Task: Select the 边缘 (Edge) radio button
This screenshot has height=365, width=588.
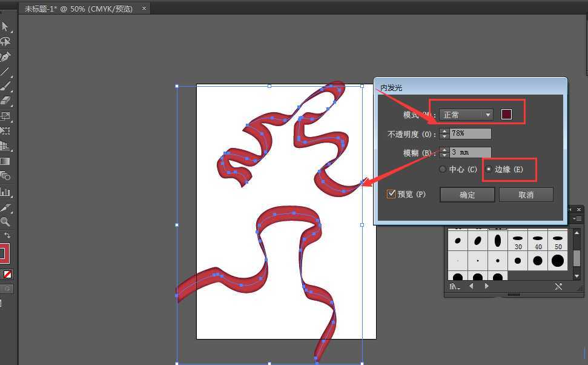Action: pyautogui.click(x=489, y=170)
